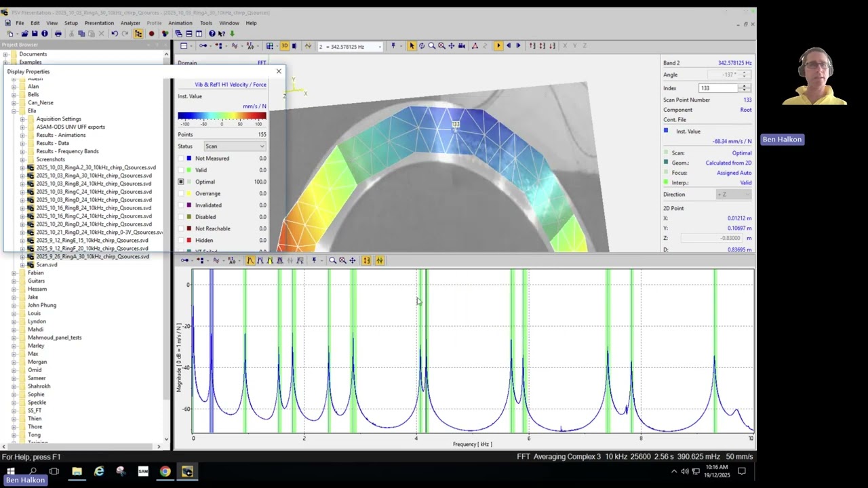Screen dimensions: 868x488
Task: Open the Setup menu
Action: click(71, 23)
